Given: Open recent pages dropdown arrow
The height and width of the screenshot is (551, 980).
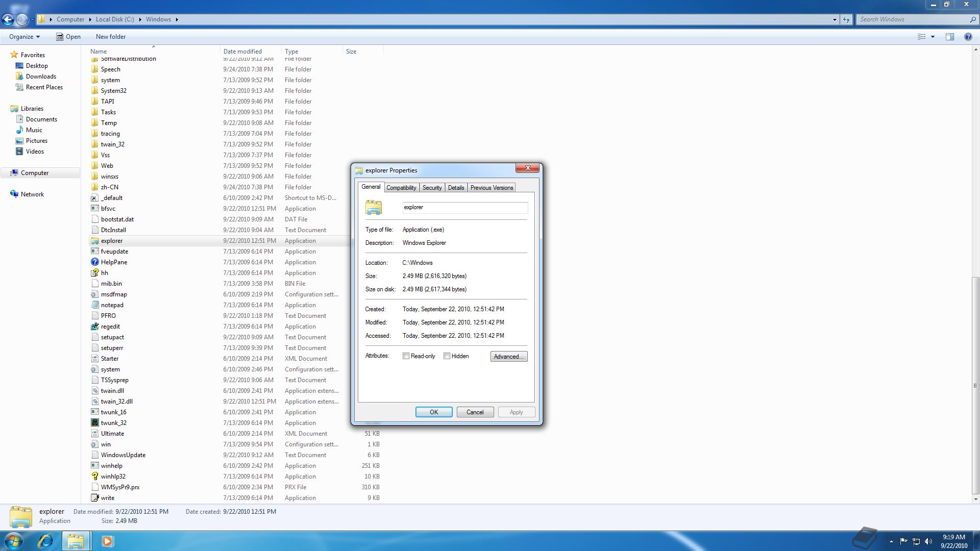Looking at the screenshot, I should 32,19.
